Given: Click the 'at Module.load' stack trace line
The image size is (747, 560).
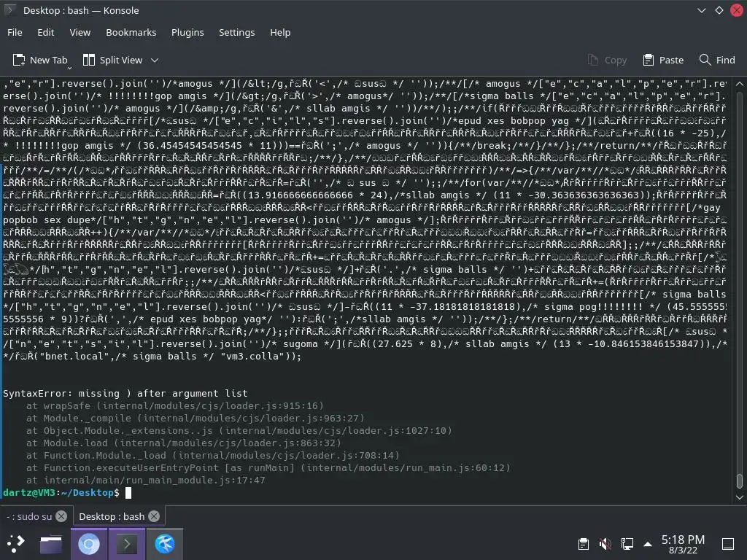Looking at the screenshot, I should click(x=184, y=443).
